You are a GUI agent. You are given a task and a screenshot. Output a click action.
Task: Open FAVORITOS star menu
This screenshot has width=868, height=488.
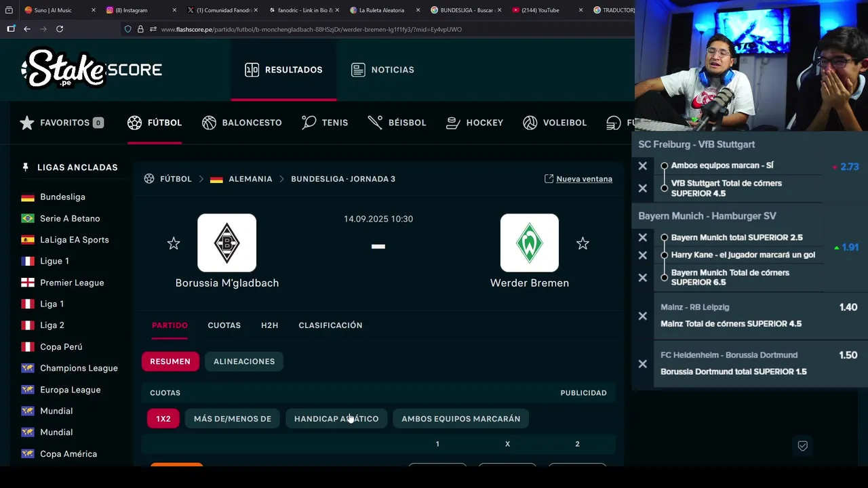62,123
